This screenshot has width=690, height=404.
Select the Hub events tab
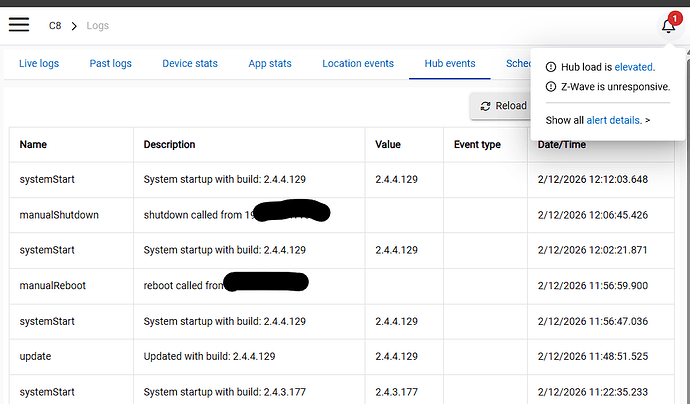(x=449, y=64)
